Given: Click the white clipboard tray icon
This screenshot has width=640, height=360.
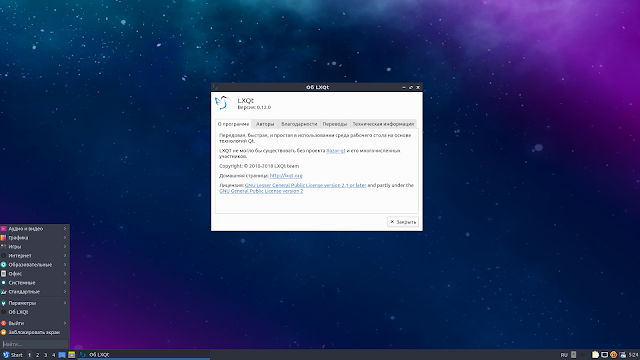Looking at the screenshot, I should point(595,355).
